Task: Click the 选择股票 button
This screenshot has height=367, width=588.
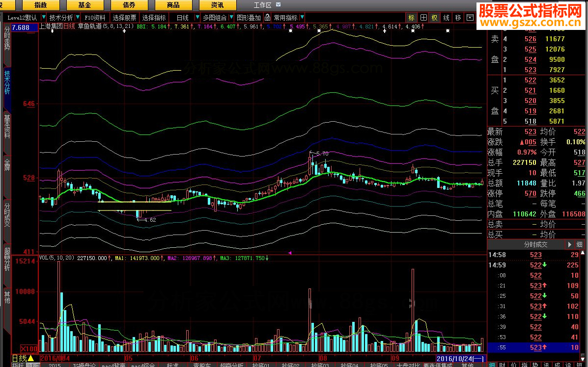Action: (124, 18)
